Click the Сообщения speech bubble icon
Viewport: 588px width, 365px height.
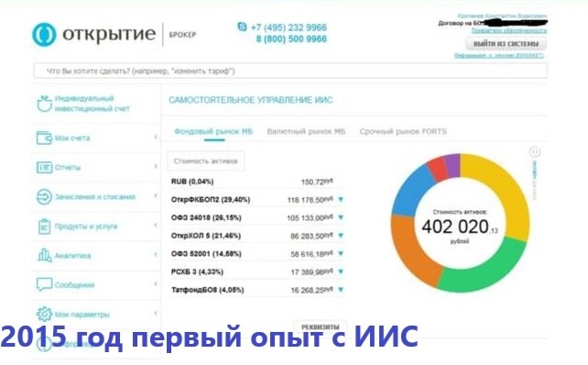point(44,284)
